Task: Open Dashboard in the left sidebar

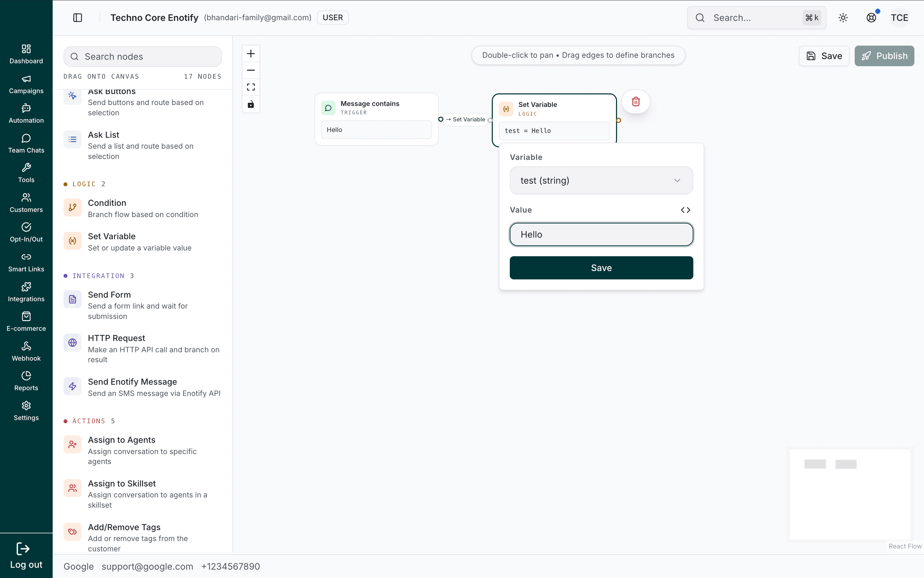Action: [x=26, y=54]
